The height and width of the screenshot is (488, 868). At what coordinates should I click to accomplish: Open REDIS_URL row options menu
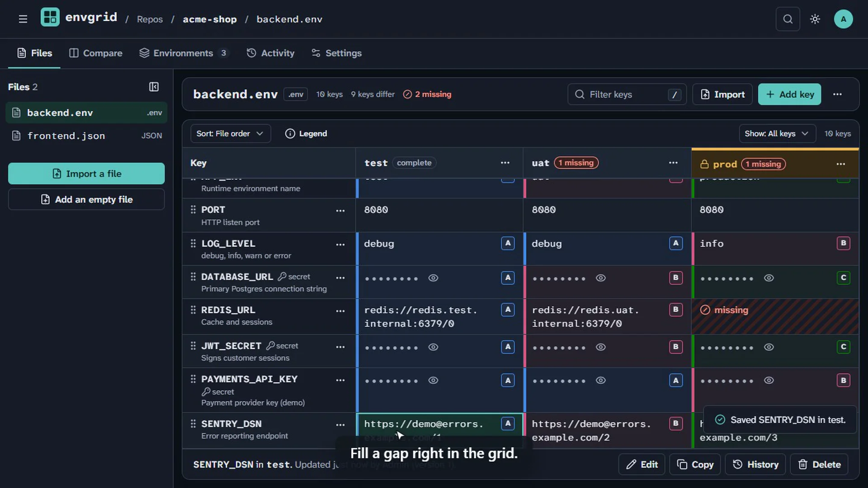pyautogui.click(x=340, y=311)
